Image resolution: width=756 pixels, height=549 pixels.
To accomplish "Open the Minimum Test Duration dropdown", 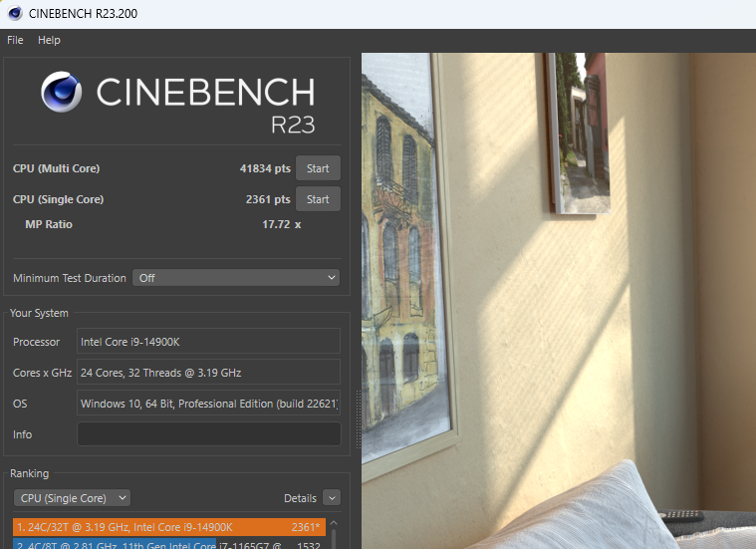I will tap(236, 278).
